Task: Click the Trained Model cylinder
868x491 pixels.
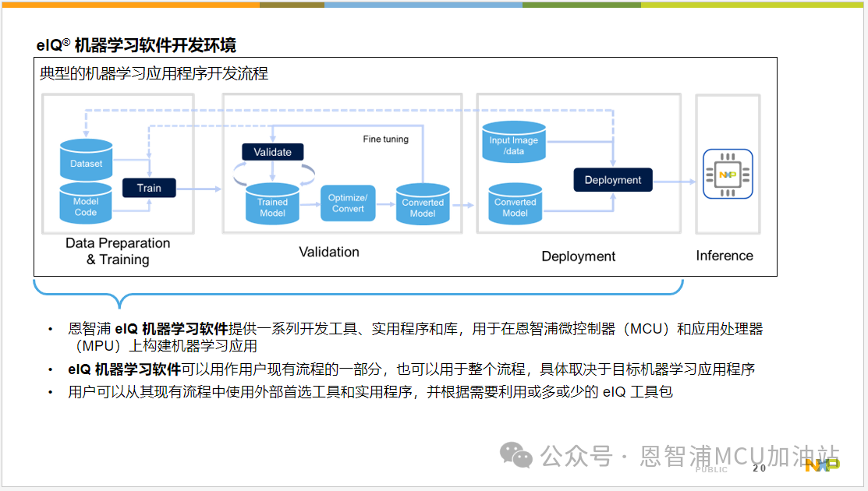Action: pyautogui.click(x=272, y=203)
